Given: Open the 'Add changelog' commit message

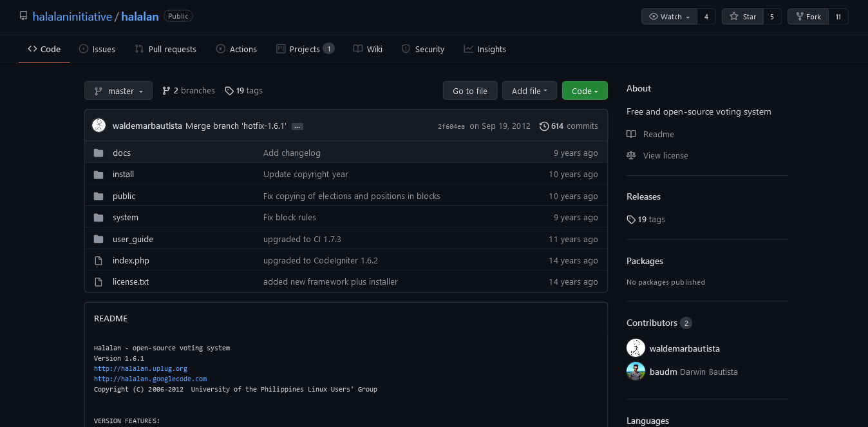Looking at the screenshot, I should coord(292,153).
